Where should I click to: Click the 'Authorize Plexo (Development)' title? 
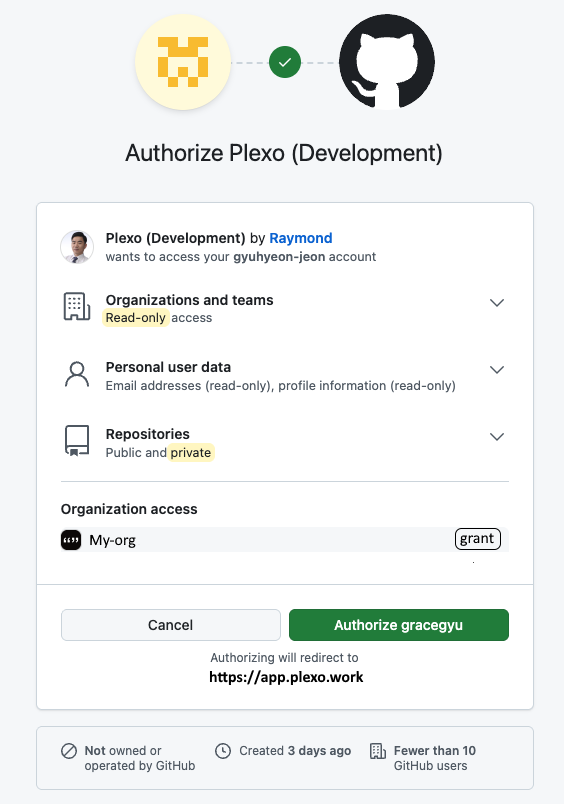(x=284, y=153)
